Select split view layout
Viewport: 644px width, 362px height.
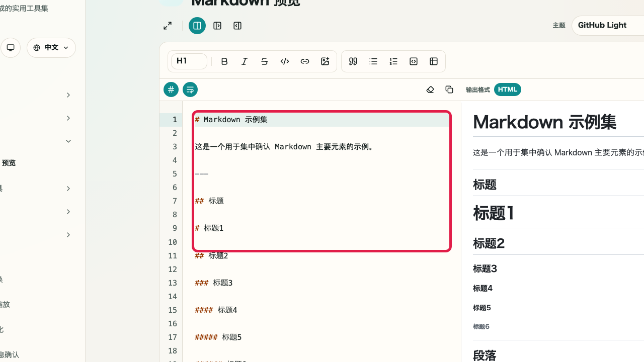(197, 26)
